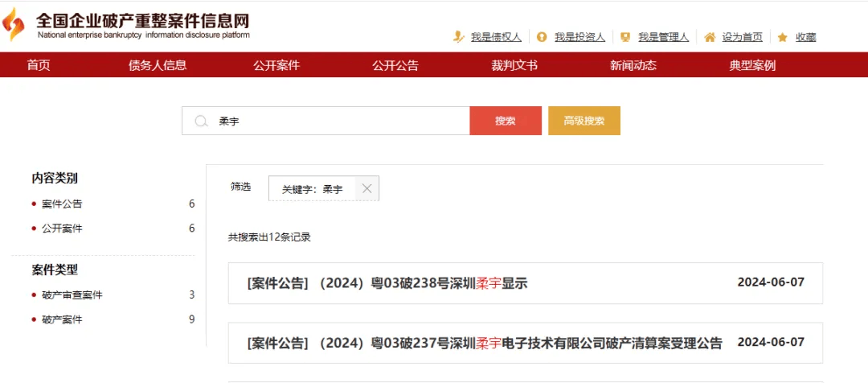Filter by 破产审查案件 case type
Image resolution: width=868 pixels, height=383 pixels.
(x=72, y=294)
